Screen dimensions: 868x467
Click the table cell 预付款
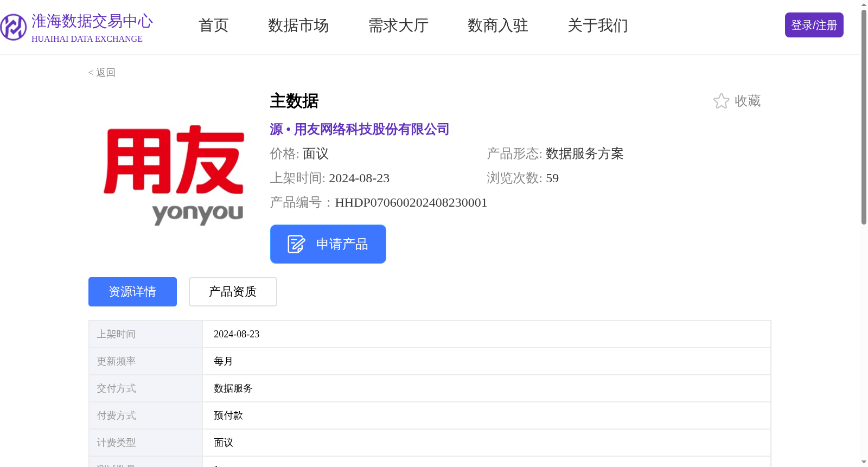[x=487, y=415]
